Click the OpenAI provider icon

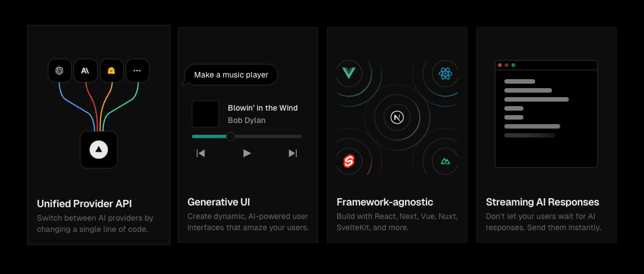click(x=59, y=70)
